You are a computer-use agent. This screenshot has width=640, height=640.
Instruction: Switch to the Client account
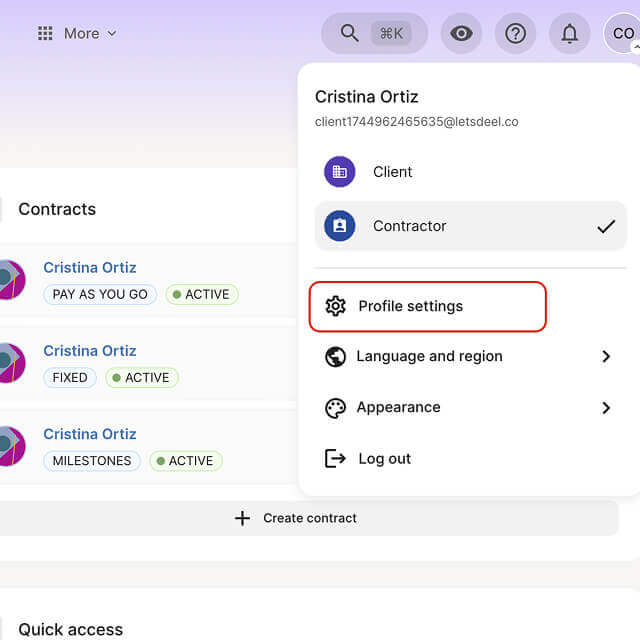(x=392, y=172)
